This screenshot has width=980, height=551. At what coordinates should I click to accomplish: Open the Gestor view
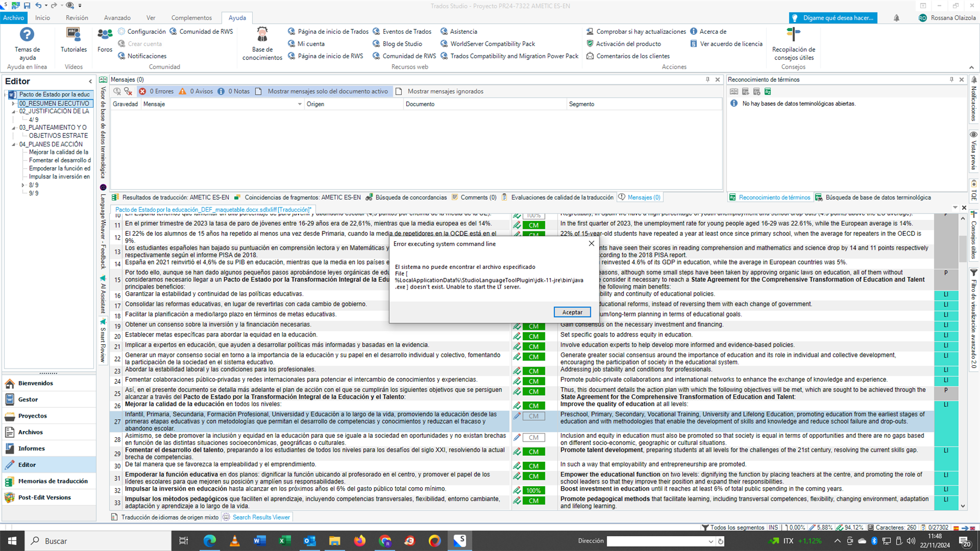[48, 400]
